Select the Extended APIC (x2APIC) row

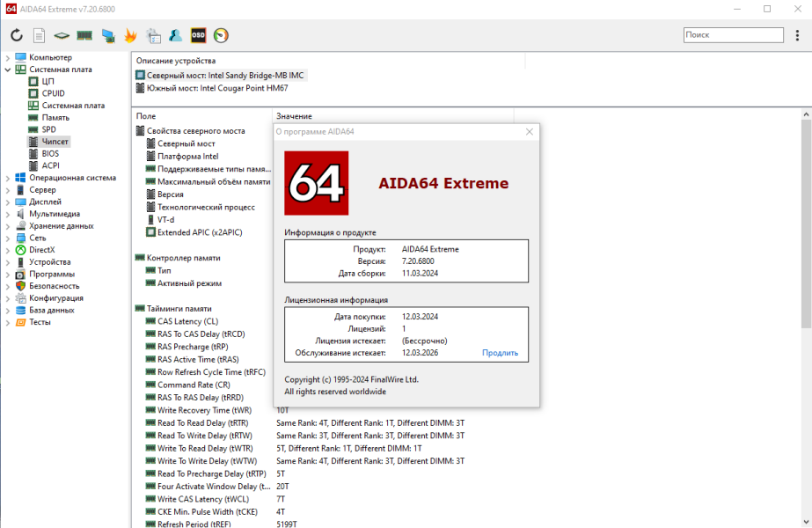point(194,232)
